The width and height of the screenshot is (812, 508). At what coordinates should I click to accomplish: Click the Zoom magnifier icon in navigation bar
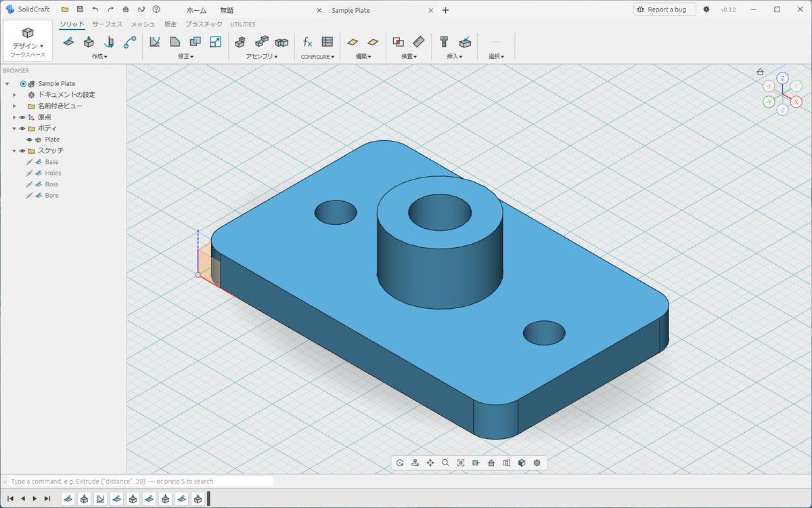point(445,463)
